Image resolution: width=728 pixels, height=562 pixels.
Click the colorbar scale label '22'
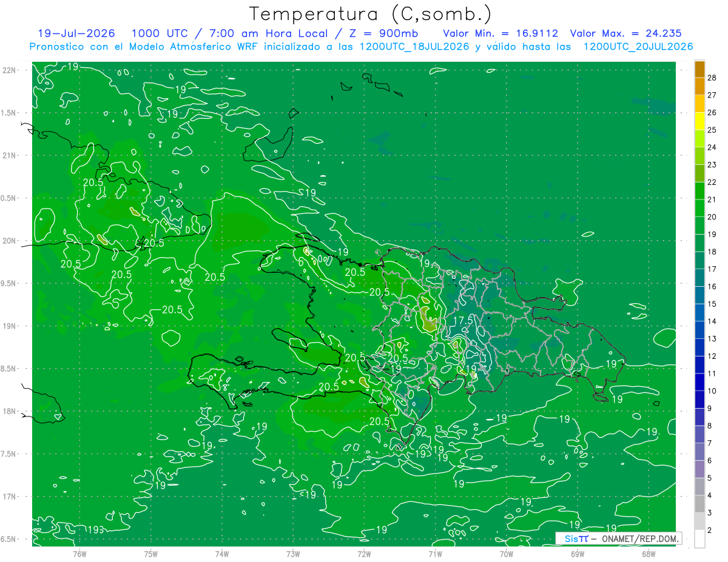click(712, 182)
